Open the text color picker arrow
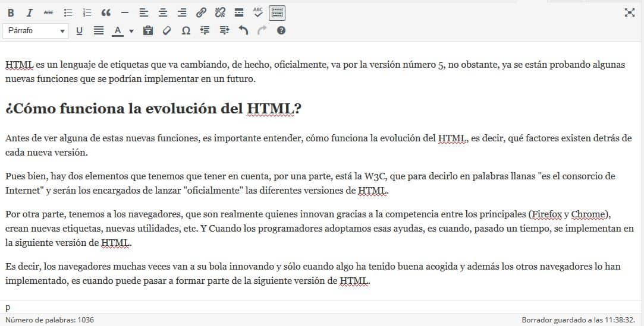The height and width of the screenshot is (326, 644). [131, 31]
